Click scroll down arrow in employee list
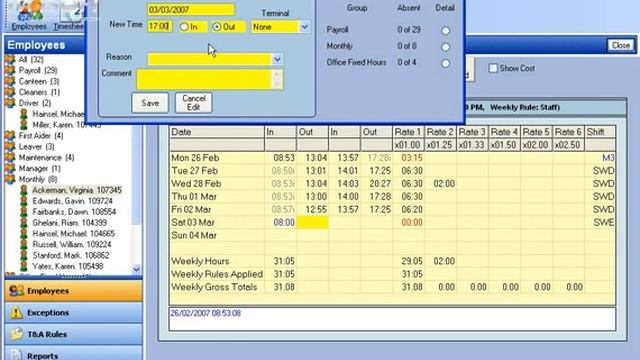The image size is (640, 360). point(136,269)
